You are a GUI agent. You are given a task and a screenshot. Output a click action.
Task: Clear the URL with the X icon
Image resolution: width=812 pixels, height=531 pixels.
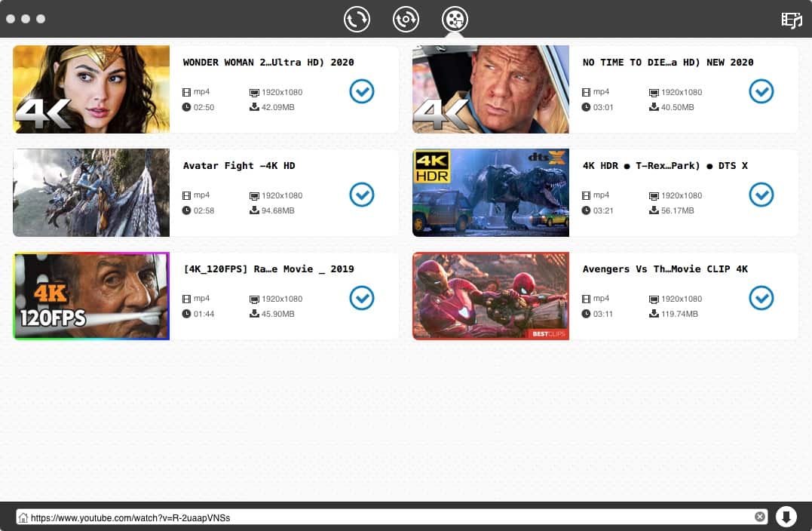coord(760,517)
